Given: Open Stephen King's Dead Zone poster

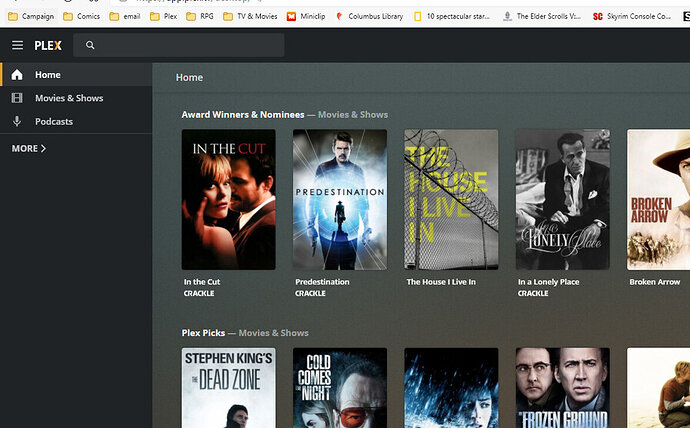Looking at the screenshot, I should [x=228, y=388].
